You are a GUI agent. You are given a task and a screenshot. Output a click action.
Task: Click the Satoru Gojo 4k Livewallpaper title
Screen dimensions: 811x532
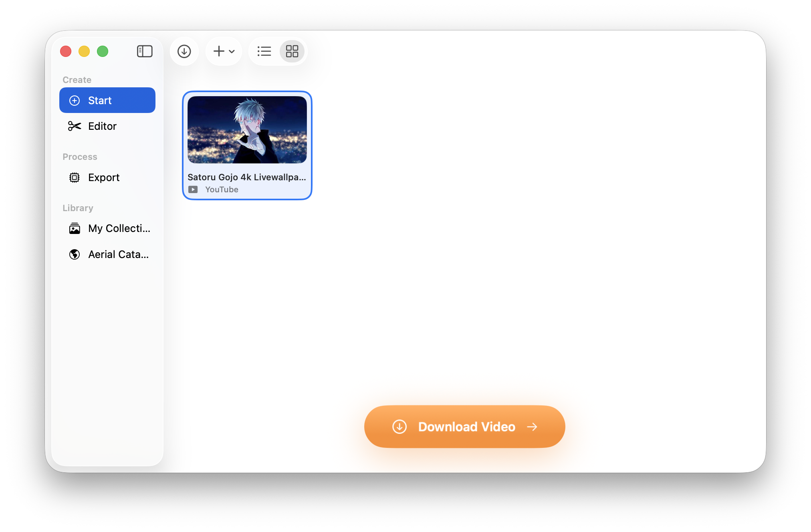click(x=246, y=177)
